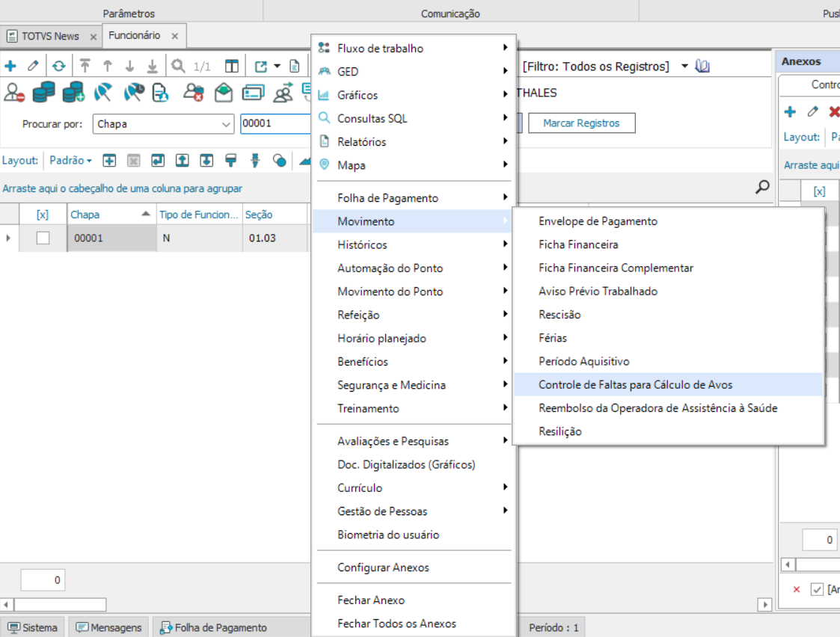Screen dimensions: 840x637
Task: Click the grid scroll-left arrow at bottom
Action: 7,605
